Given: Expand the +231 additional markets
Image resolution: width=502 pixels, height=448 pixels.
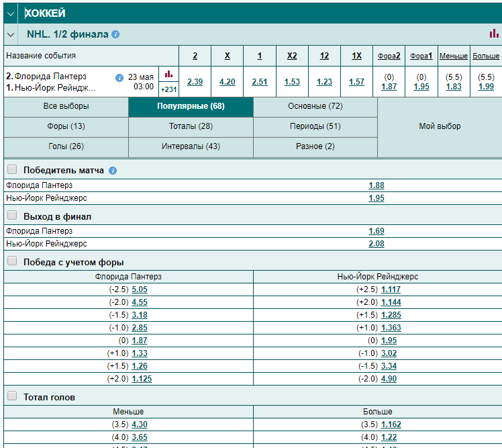Looking at the screenshot, I should pyautogui.click(x=168, y=89).
